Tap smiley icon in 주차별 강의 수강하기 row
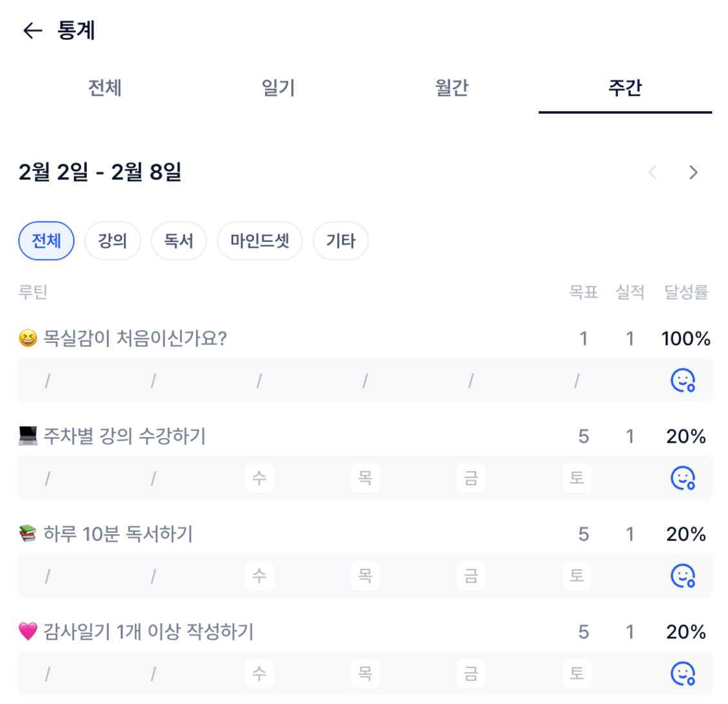The image size is (728, 704). (x=682, y=478)
